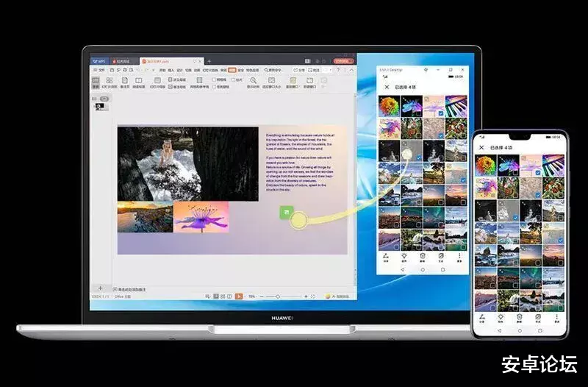This screenshot has height=387, width=588.
Task: Open the Insert ribbon tab
Action: tap(171, 70)
